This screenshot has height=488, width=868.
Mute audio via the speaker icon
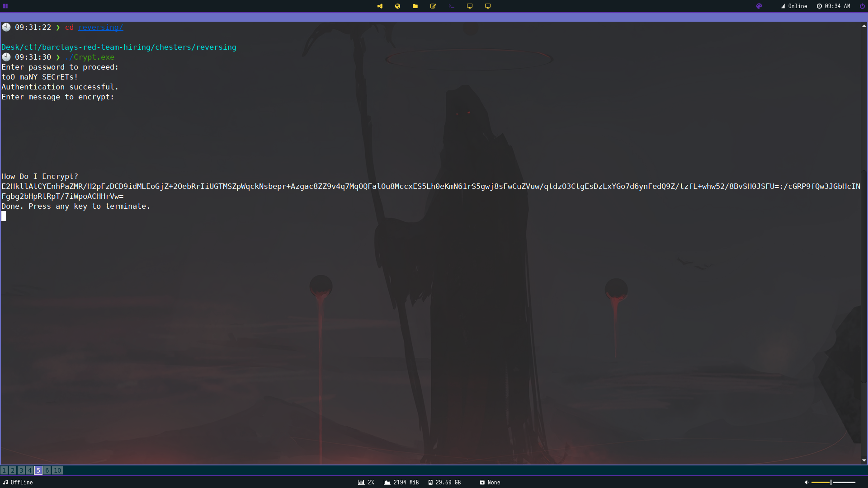pos(806,483)
